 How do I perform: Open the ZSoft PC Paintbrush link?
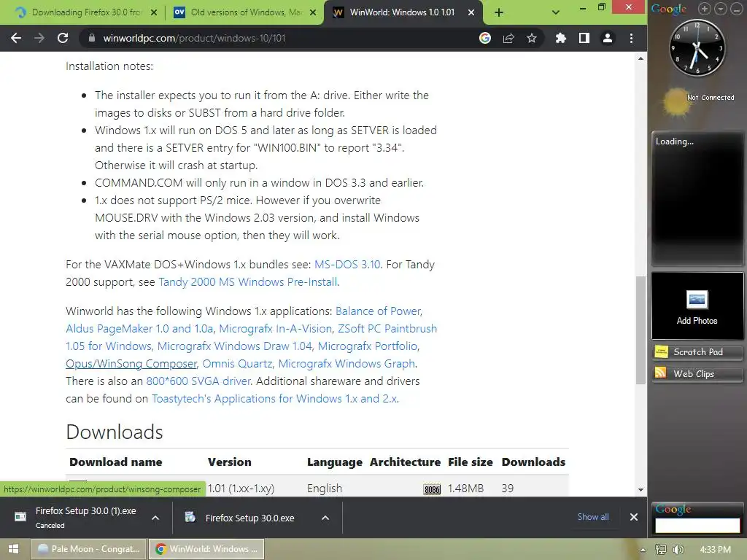click(x=387, y=329)
